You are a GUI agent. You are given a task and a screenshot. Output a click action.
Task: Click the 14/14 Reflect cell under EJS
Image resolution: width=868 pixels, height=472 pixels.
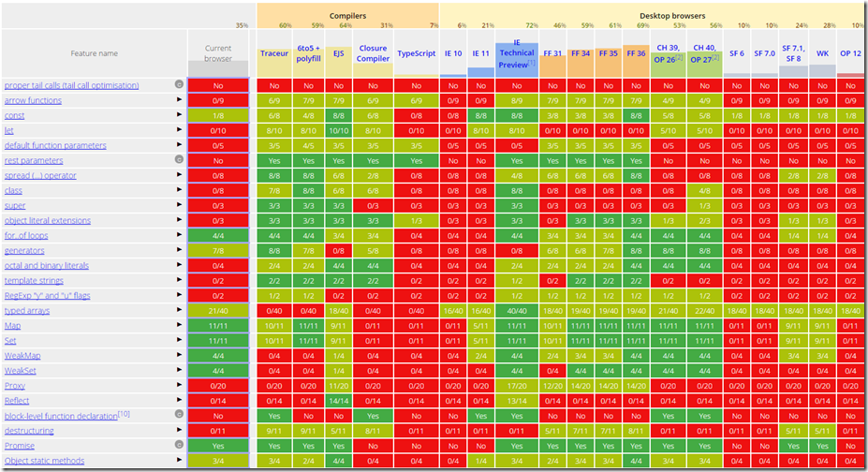(338, 401)
